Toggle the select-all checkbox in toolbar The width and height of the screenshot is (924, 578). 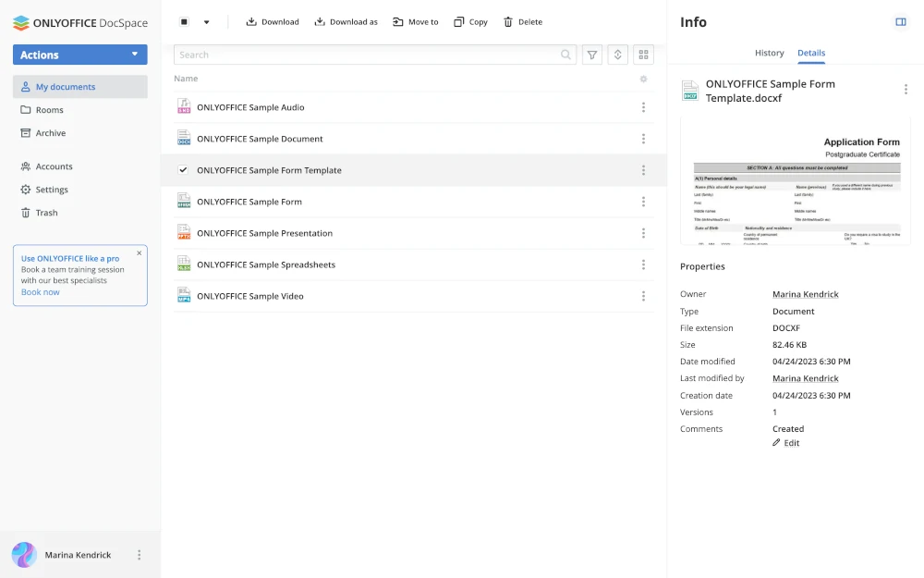click(x=184, y=22)
